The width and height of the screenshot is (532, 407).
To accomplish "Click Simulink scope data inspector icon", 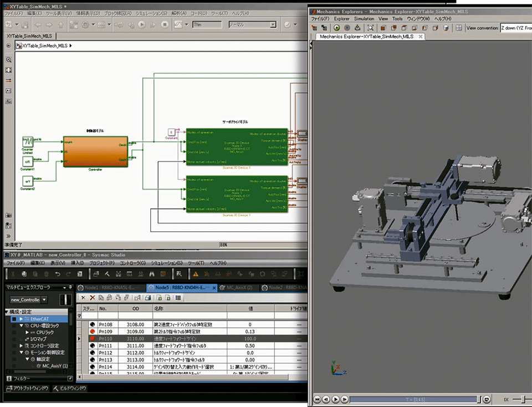I will (178, 24).
